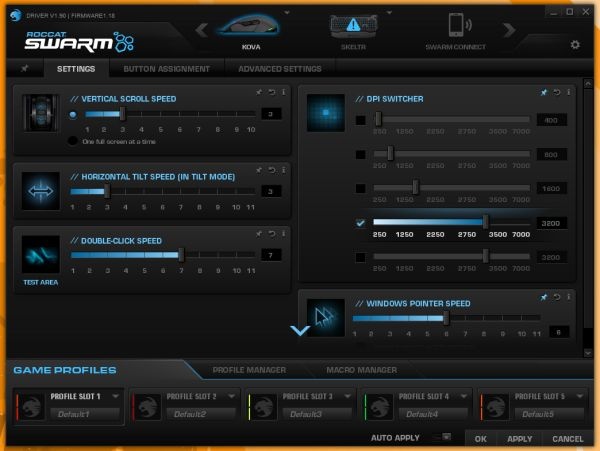Reset the Double-Click Speed panel
This screenshot has width=600, height=451.
(x=272, y=233)
